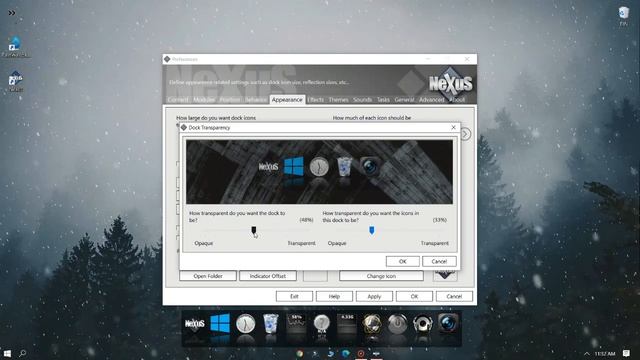Open the gold atom-ring icon in the dock
The height and width of the screenshot is (360, 640).
tap(372, 324)
